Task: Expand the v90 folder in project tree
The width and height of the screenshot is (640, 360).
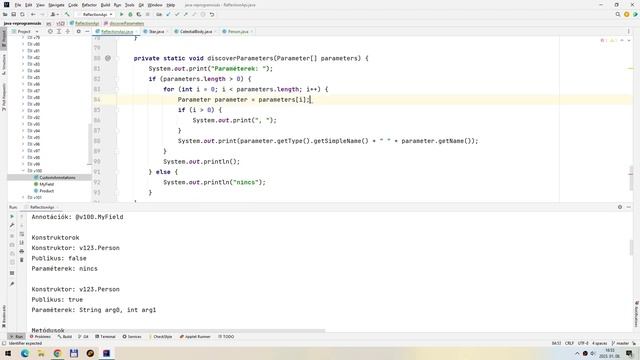Action: pos(23,111)
